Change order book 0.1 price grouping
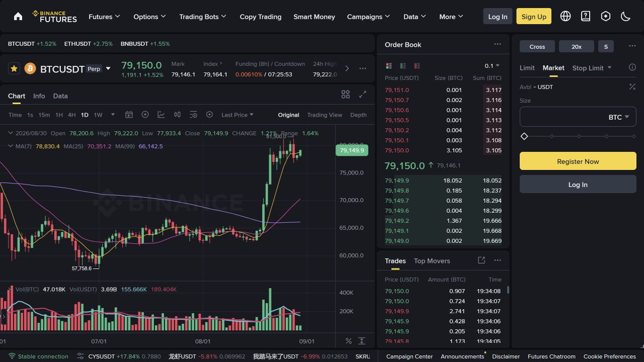Image resolution: width=644 pixels, height=362 pixels. [492, 66]
